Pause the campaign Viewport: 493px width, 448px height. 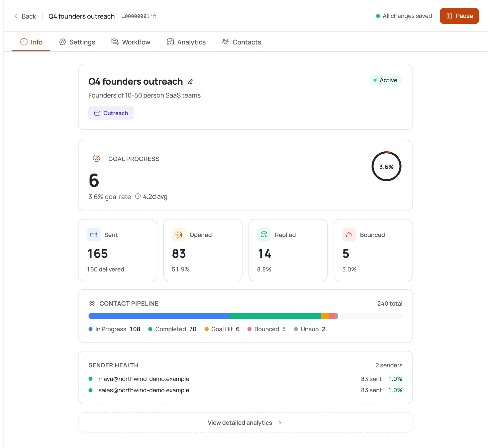tap(459, 16)
